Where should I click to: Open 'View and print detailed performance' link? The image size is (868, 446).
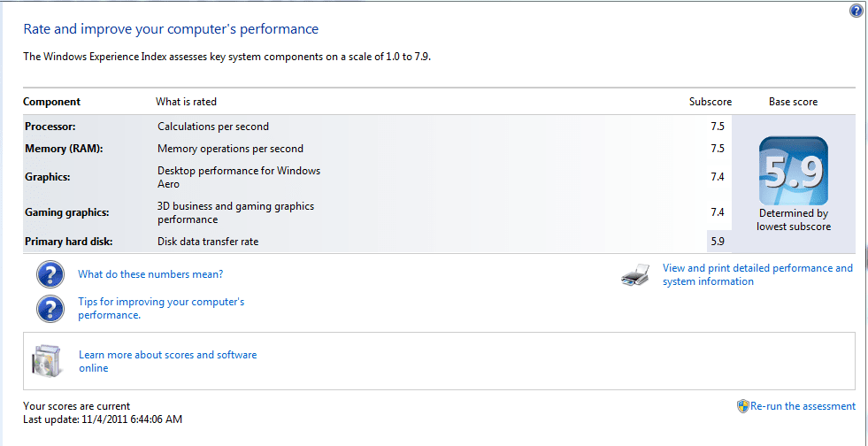coord(757,274)
